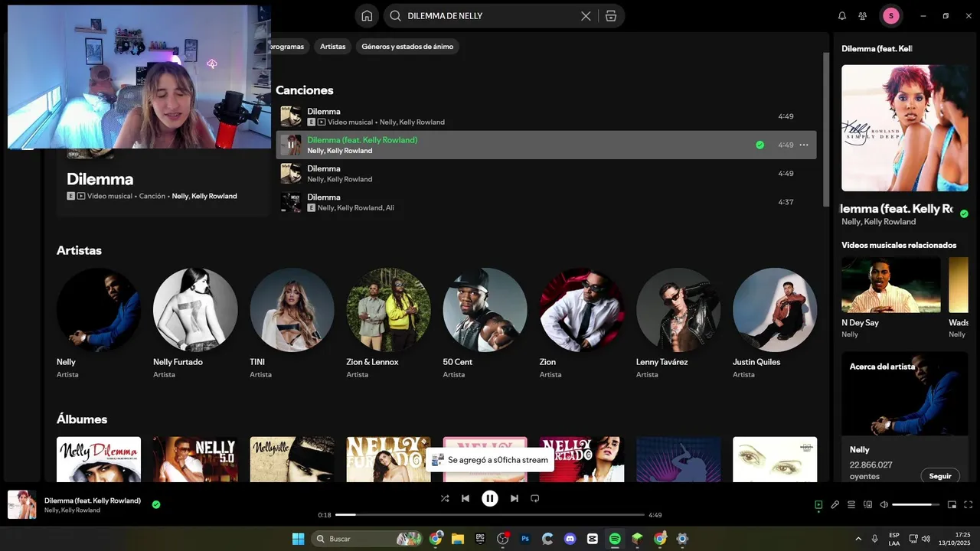The width and height of the screenshot is (980, 551).
Task: Play first Dilemma video musical song row
Action: (546, 116)
